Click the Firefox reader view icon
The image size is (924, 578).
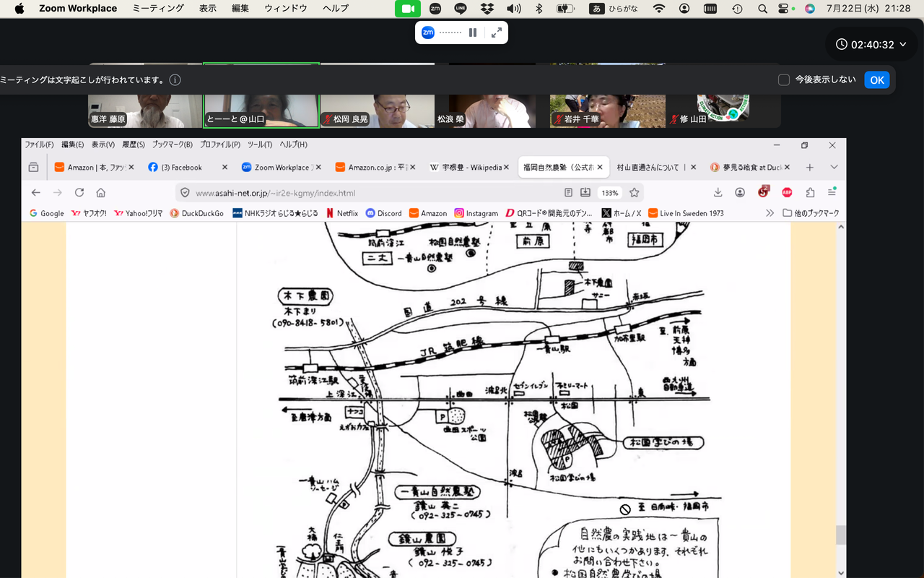click(x=568, y=193)
